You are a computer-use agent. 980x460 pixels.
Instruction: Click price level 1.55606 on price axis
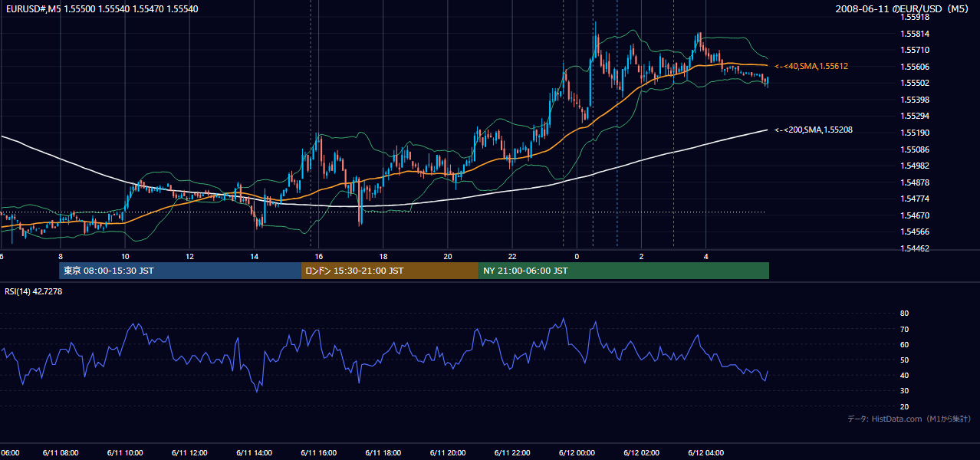click(x=915, y=67)
